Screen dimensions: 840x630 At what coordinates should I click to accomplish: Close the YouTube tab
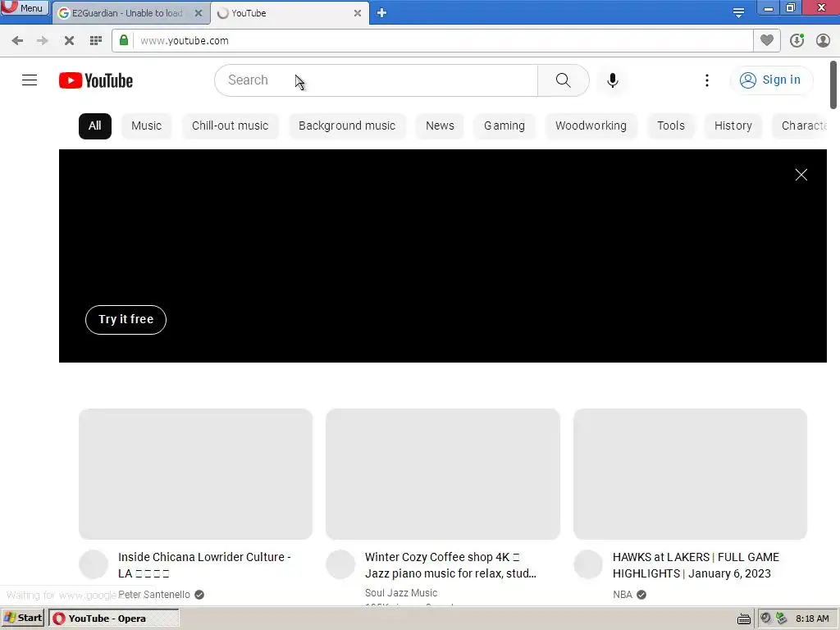[x=358, y=13]
